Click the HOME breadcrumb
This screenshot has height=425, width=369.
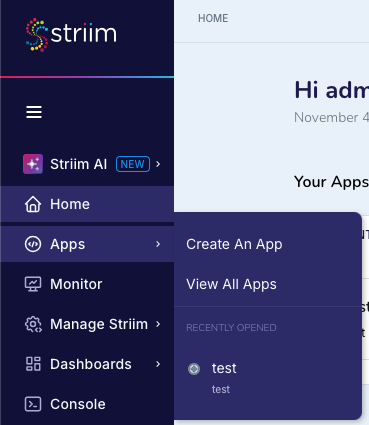click(x=213, y=18)
